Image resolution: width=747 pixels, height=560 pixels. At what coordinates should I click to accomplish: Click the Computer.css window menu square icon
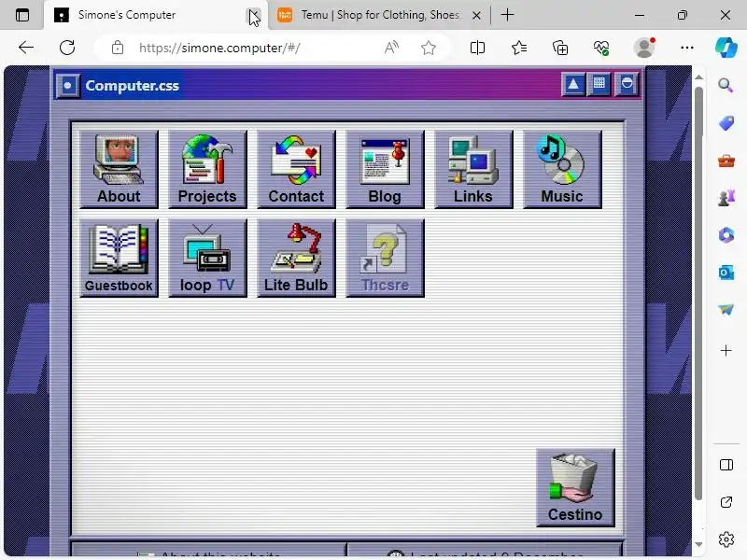[67, 86]
